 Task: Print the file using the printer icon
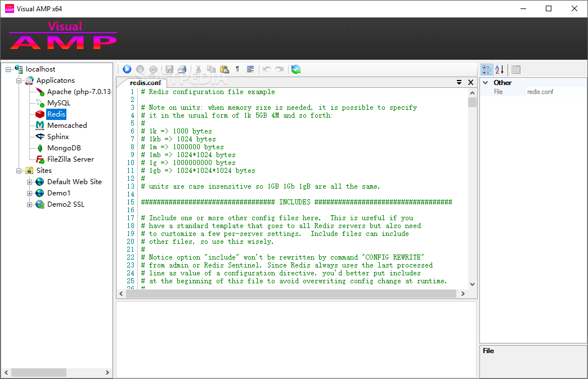pos(182,69)
